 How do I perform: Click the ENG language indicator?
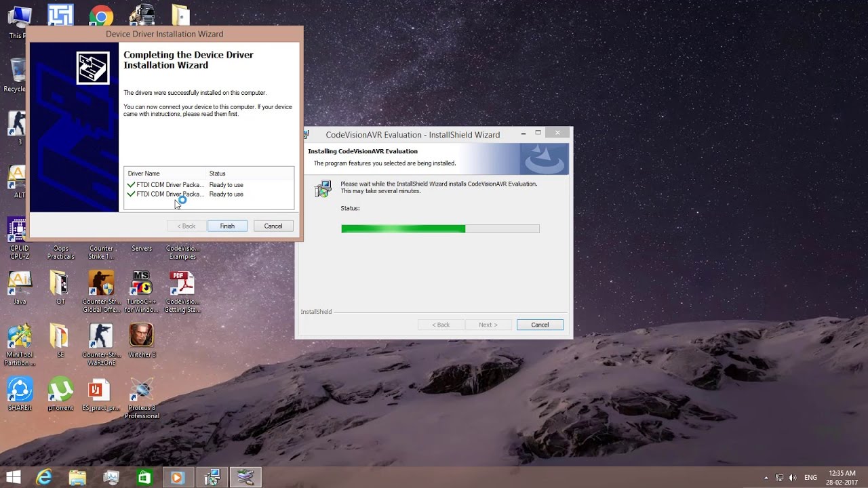(810, 478)
